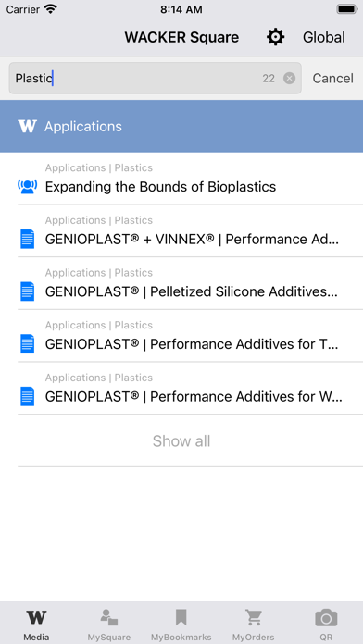The width and height of the screenshot is (363, 644).
Task: Open GENIOPLAST Performance Additives for T... result
Action: (191, 336)
